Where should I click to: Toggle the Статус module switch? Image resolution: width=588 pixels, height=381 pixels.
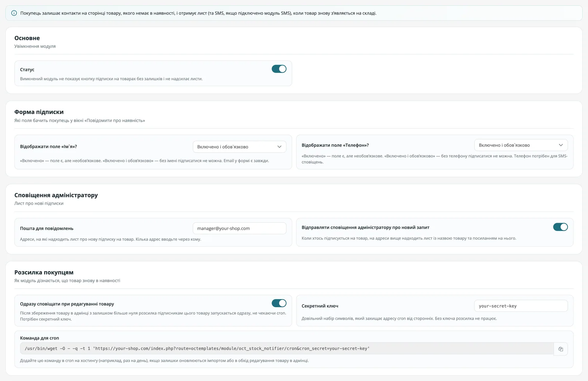pos(279,69)
